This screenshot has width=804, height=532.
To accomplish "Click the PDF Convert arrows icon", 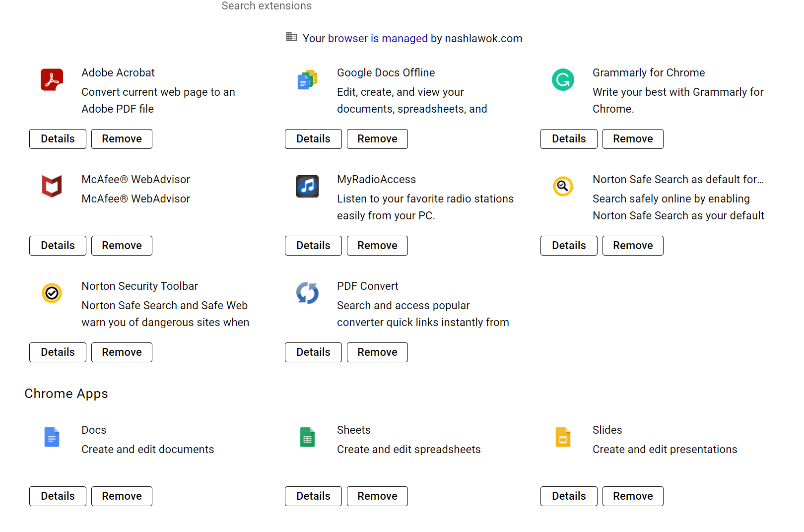I will (x=307, y=293).
